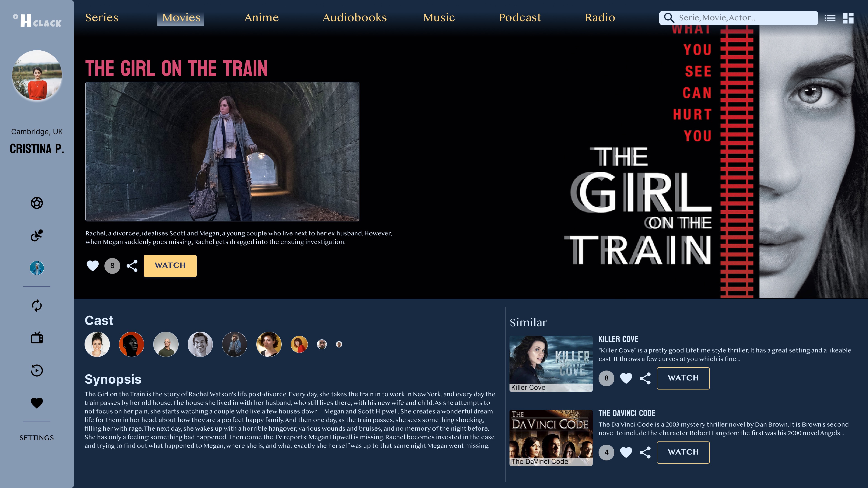Like The Girl on the Train movie

tap(93, 266)
